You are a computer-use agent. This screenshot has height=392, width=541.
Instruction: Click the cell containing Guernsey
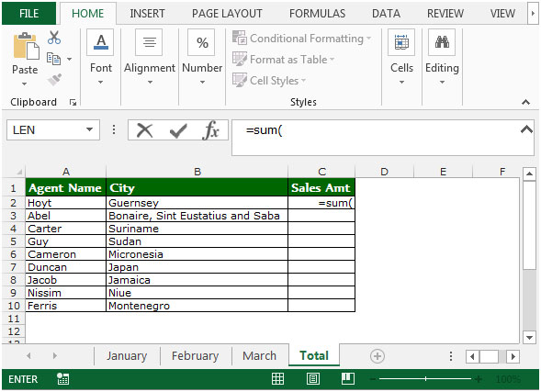click(197, 203)
